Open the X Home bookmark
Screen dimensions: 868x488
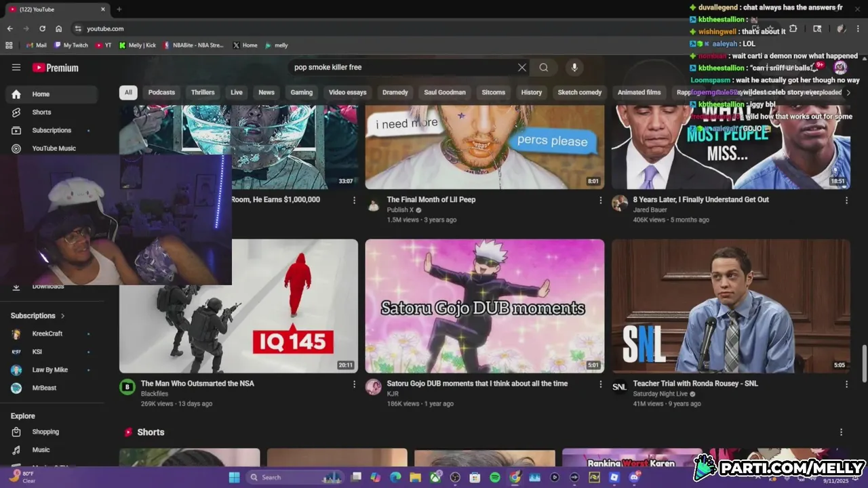coord(245,45)
